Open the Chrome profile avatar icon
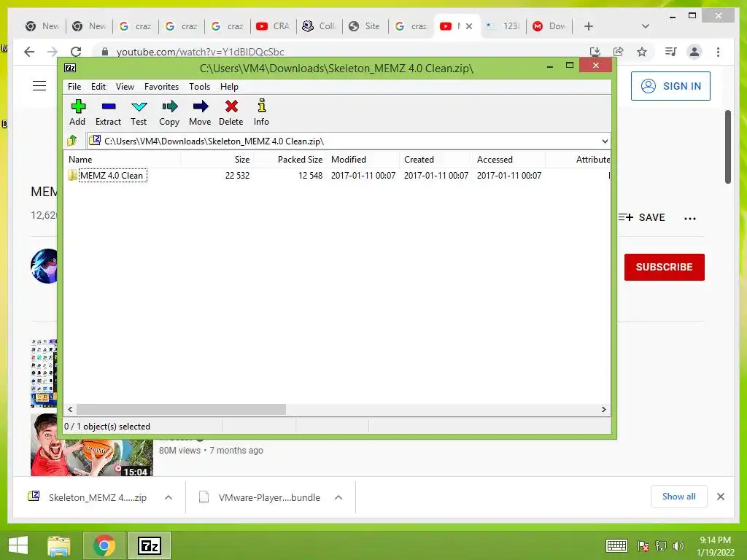 694,52
